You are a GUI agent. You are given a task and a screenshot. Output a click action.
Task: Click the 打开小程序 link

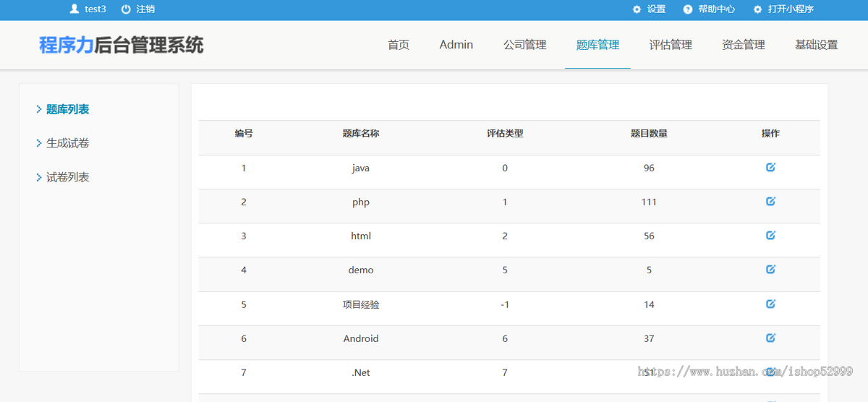tap(791, 9)
